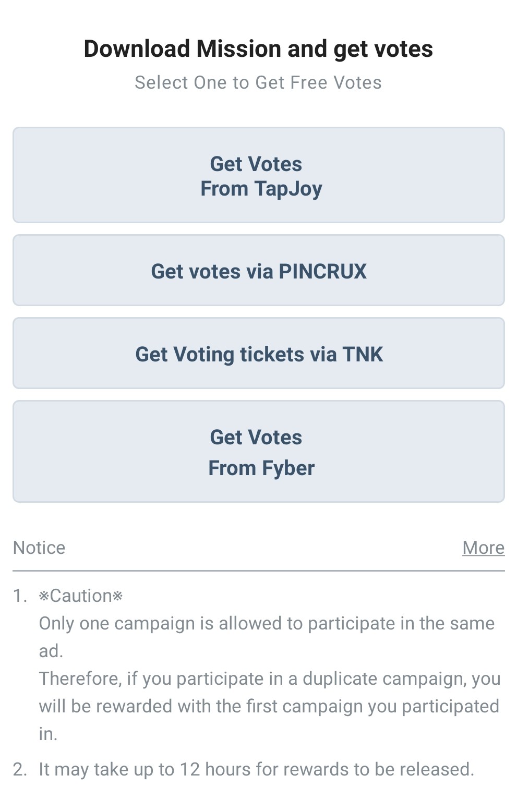Select Get votes via PINCRUX

tap(258, 271)
